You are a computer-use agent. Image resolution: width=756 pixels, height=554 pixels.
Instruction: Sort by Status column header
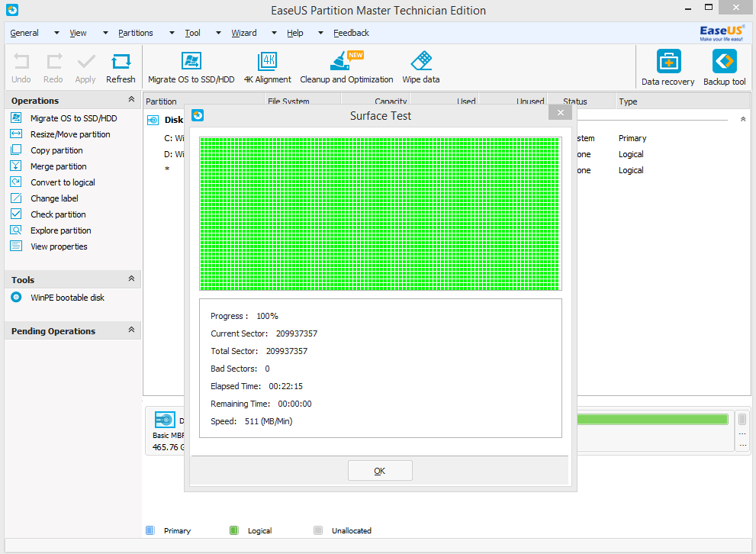point(581,101)
